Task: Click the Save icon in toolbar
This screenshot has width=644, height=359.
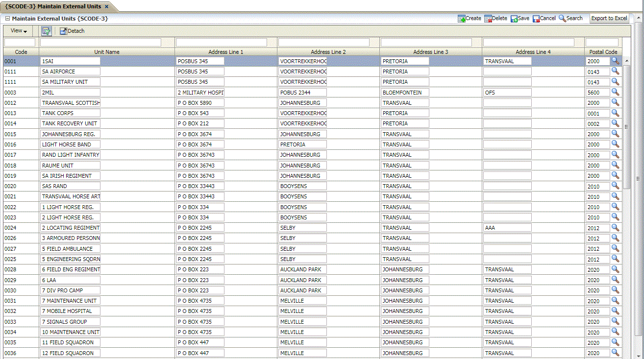Action: [x=514, y=19]
